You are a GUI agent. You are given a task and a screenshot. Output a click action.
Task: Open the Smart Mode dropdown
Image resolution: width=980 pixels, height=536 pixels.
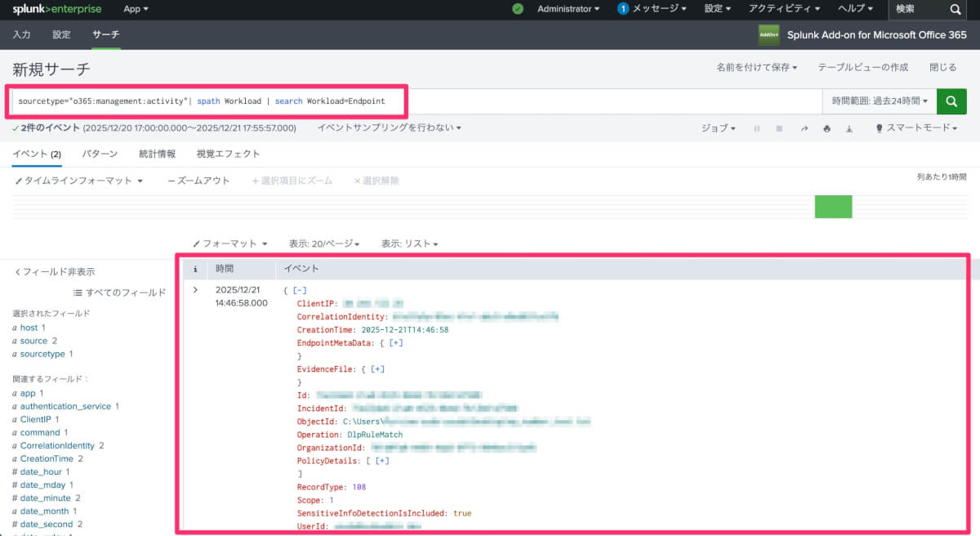916,128
